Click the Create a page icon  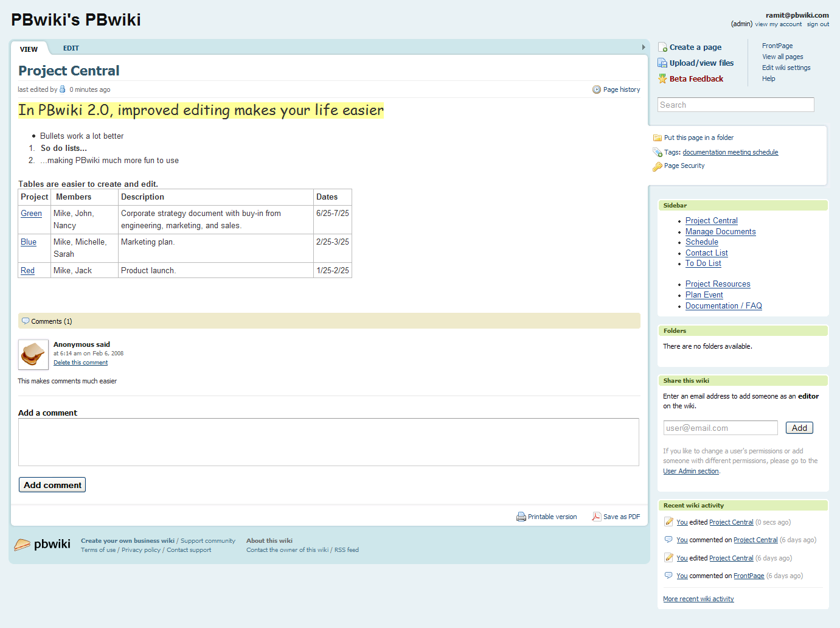pos(662,47)
